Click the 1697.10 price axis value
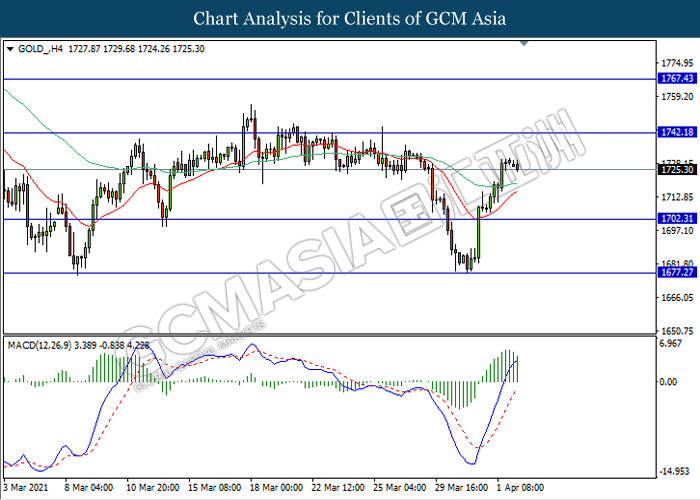Screen dimensions: 700x500 point(677,230)
